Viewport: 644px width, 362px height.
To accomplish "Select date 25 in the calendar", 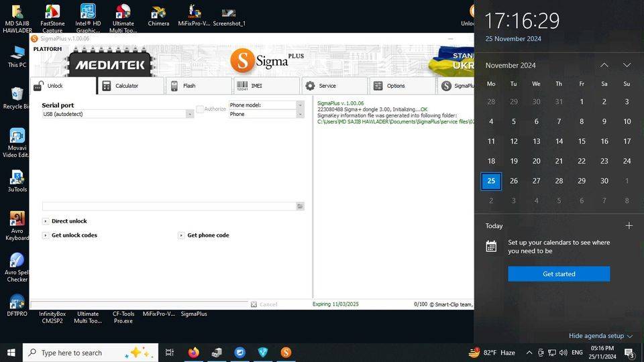I will point(491,181).
